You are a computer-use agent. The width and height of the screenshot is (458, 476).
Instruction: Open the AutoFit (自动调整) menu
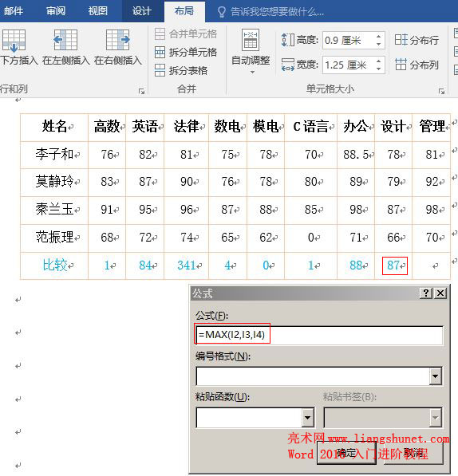(251, 52)
